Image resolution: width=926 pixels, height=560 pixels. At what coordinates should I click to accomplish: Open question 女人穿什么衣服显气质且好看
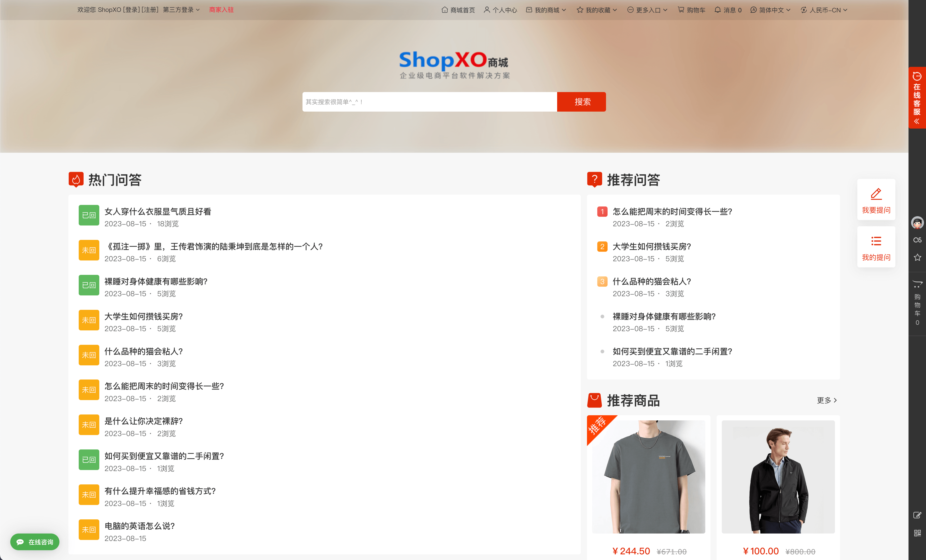pyautogui.click(x=158, y=211)
